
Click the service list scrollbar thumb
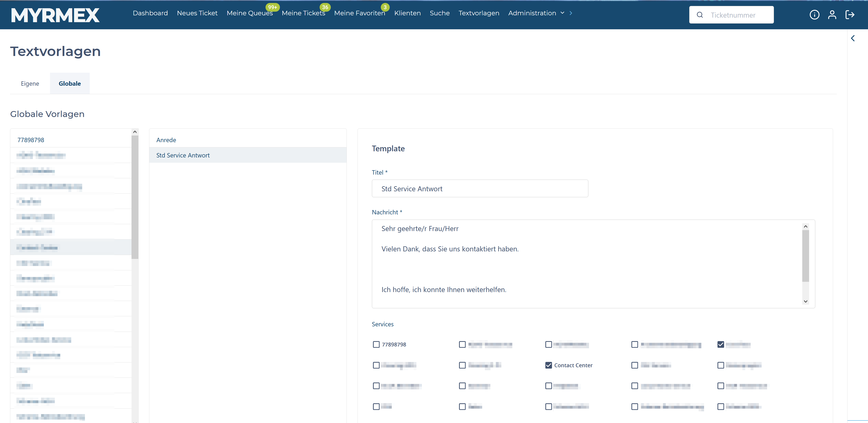click(x=135, y=197)
